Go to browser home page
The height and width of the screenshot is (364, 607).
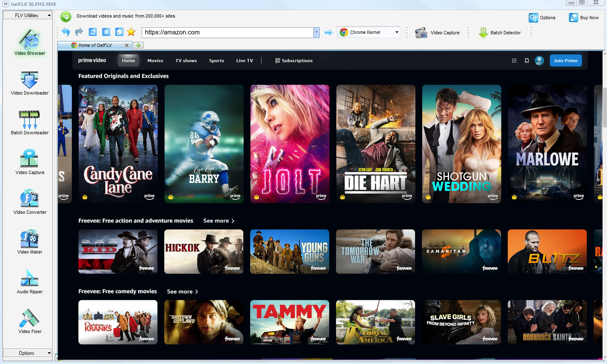coord(119,32)
